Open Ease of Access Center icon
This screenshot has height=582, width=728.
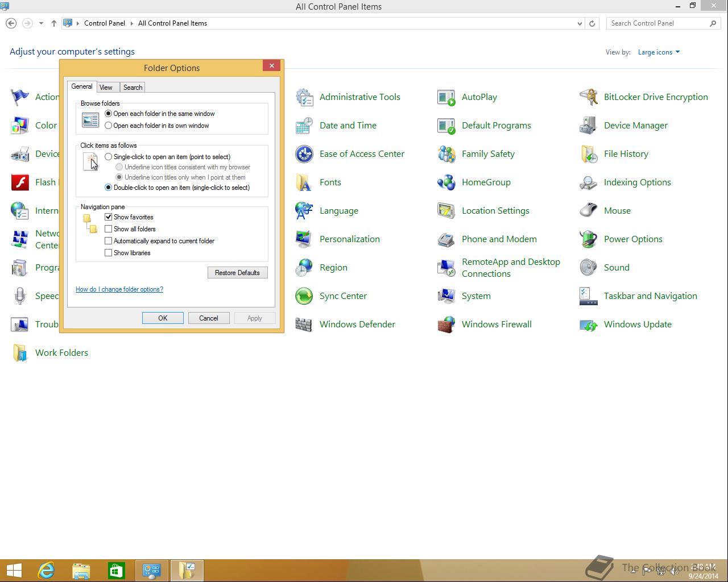pos(304,154)
